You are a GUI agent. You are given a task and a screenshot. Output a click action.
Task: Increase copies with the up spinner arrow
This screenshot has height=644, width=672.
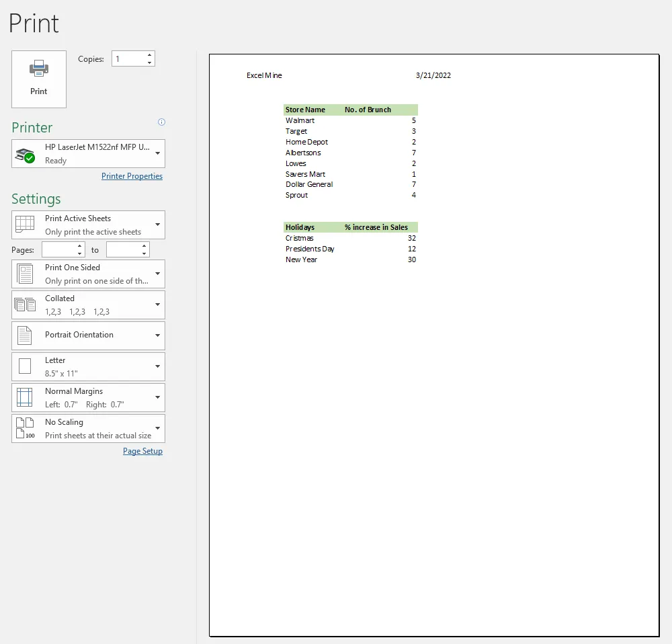pos(149,55)
